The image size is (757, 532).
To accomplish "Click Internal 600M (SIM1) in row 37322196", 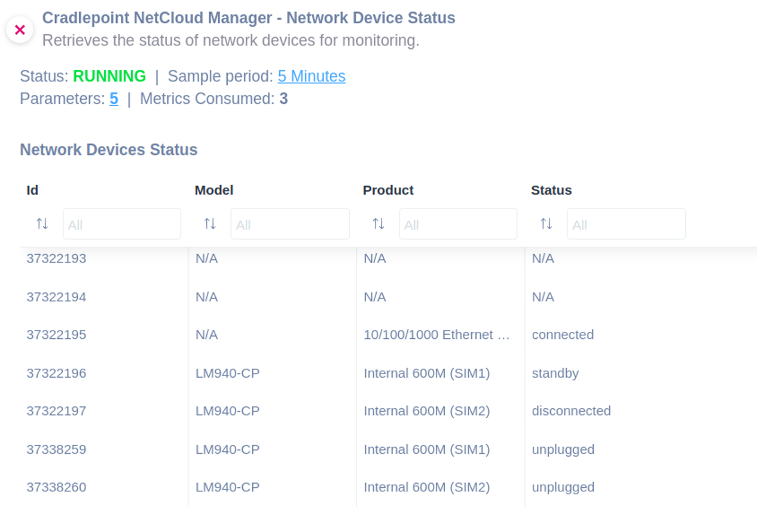I will [x=427, y=374].
